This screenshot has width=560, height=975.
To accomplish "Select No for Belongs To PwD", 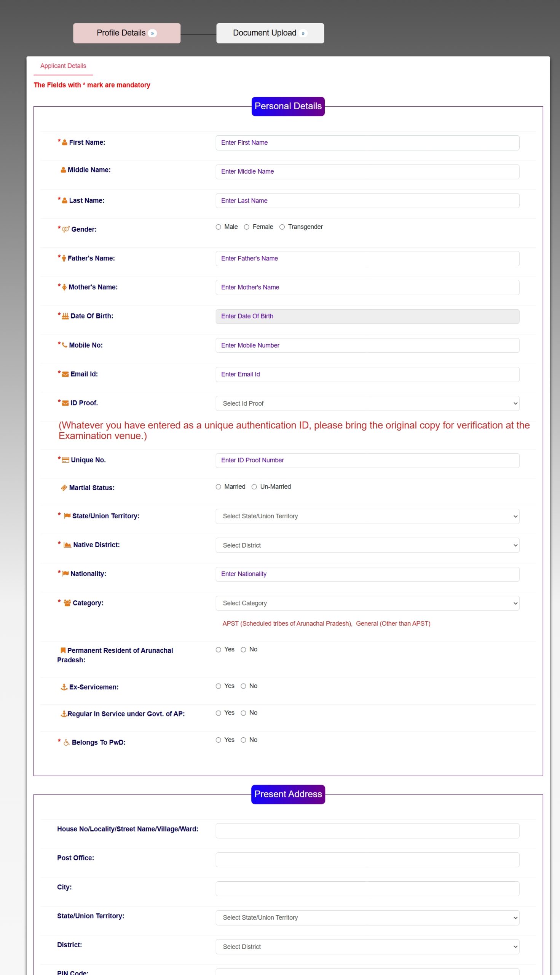I will pos(244,740).
